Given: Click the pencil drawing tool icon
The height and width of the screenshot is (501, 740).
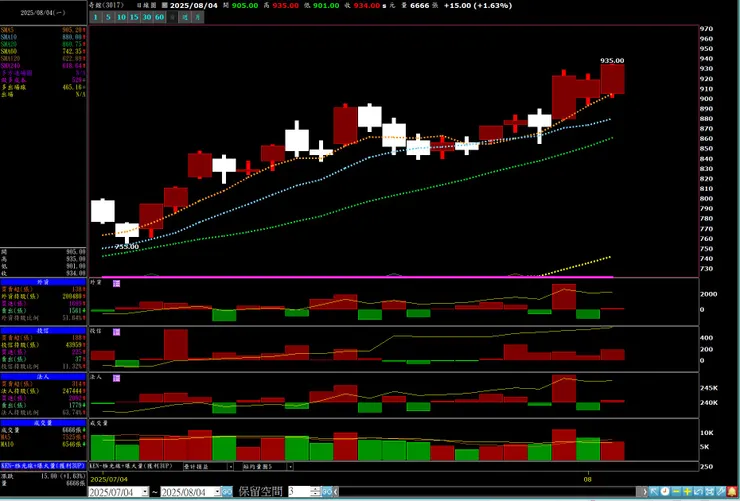Looking at the screenshot, I should coord(720,492).
